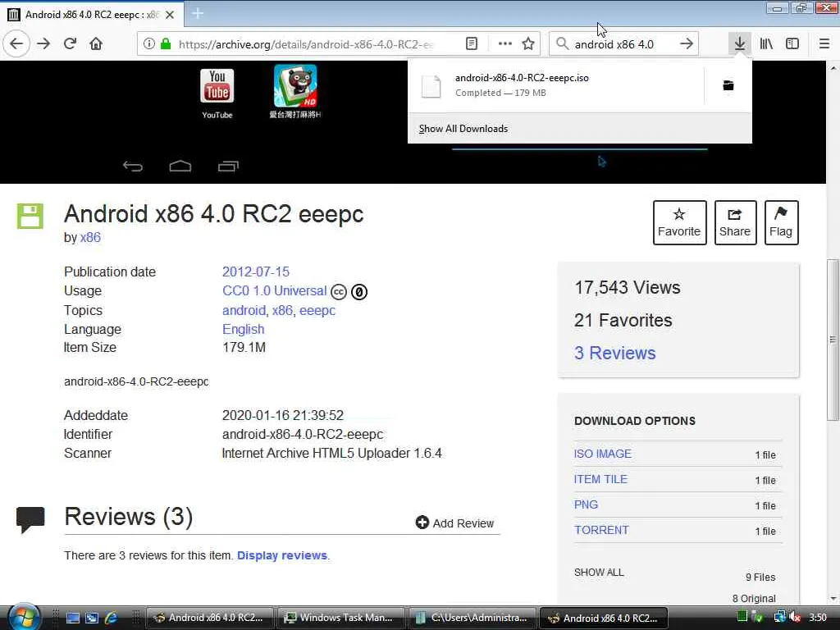Click the x86 topic link
The height and width of the screenshot is (630, 840).
pyautogui.click(x=282, y=310)
